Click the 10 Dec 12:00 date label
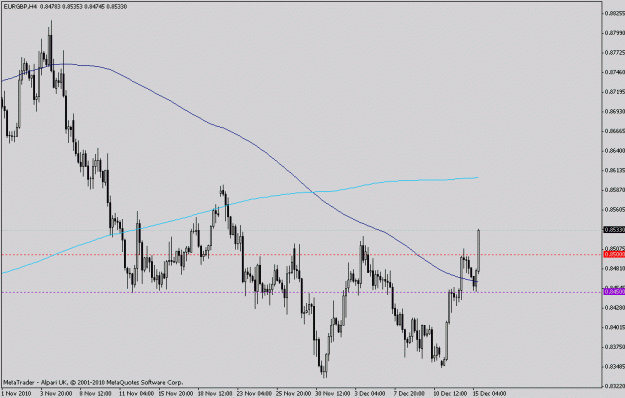The width and height of the screenshot is (625, 398). point(450,394)
